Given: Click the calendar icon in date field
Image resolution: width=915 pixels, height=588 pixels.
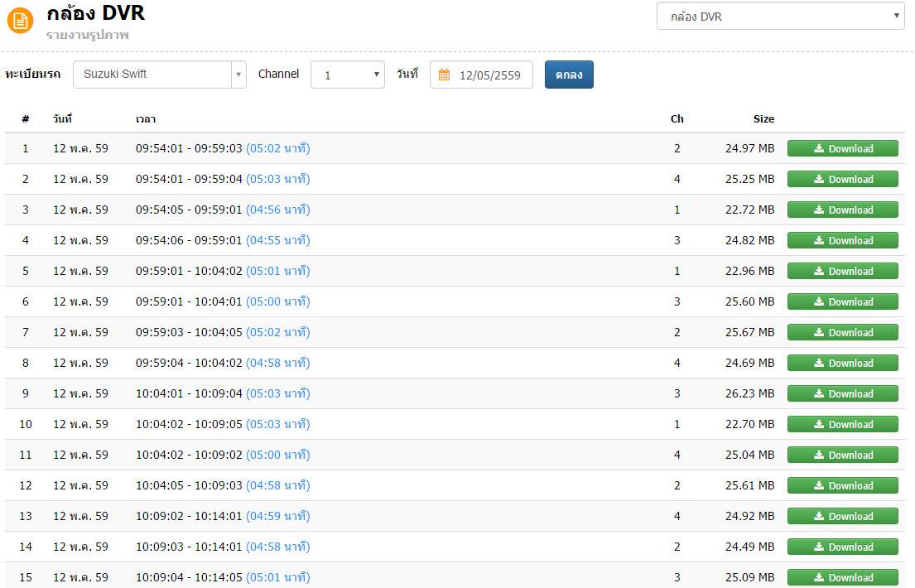Looking at the screenshot, I should (444, 75).
